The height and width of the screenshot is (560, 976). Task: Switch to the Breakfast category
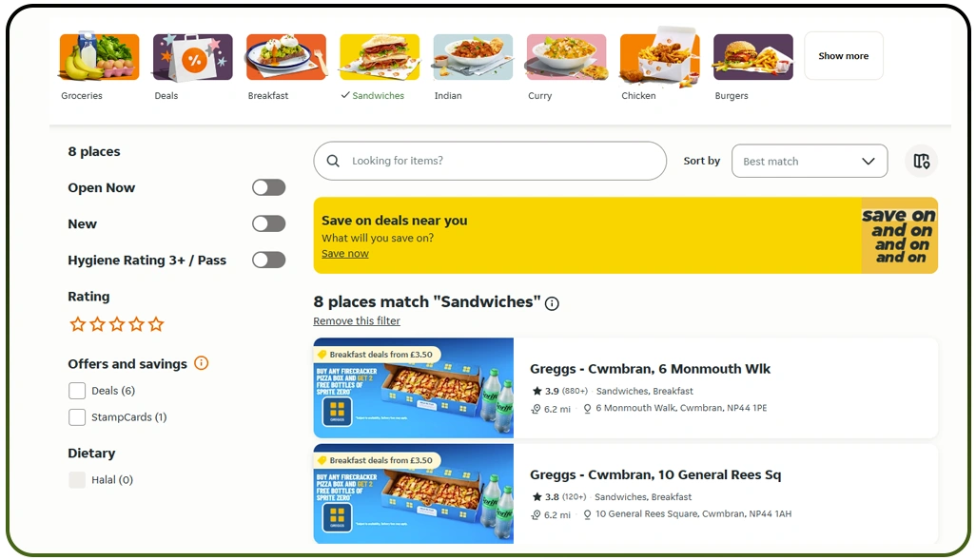[x=286, y=57]
